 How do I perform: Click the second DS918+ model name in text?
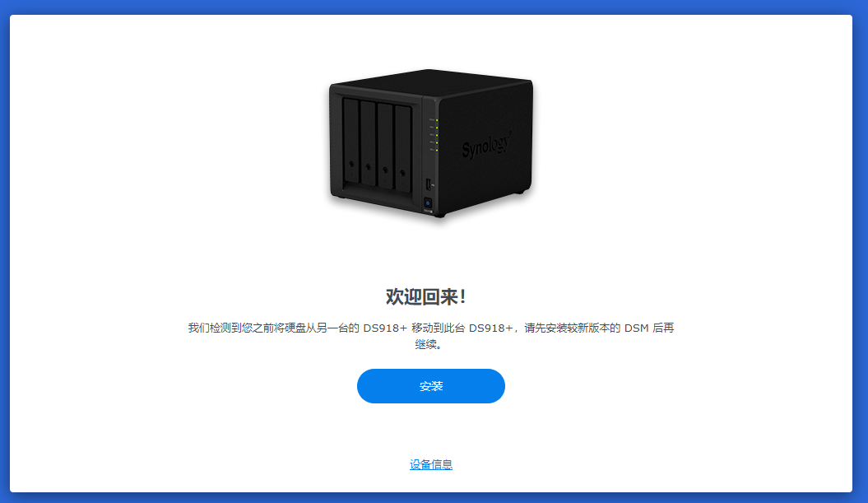(490, 328)
